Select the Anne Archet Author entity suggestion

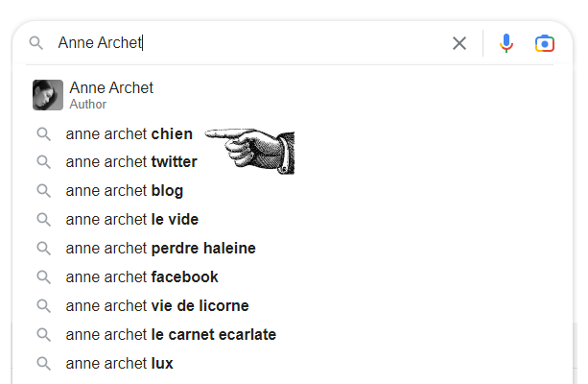click(111, 95)
